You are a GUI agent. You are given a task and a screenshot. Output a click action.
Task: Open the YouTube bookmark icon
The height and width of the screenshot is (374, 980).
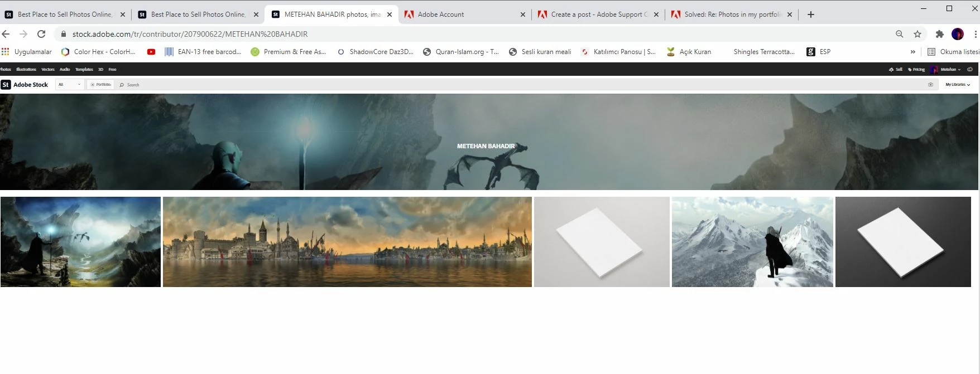pos(151,52)
